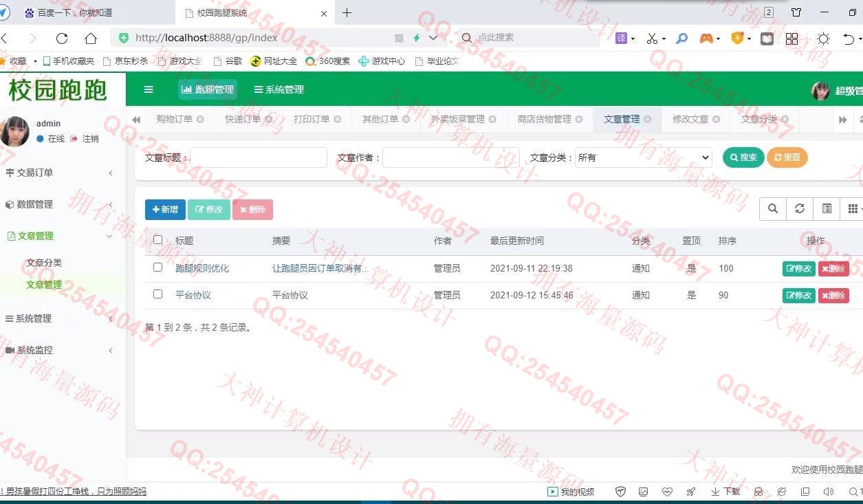Switch to 系统管理 top menu
Image resolution: width=863 pixels, height=504 pixels.
coord(278,89)
